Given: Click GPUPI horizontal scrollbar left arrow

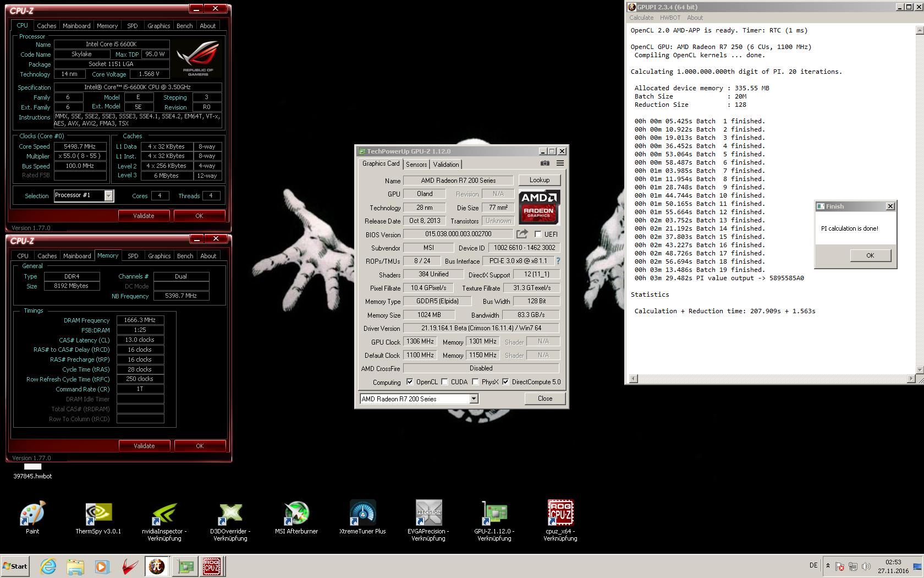Looking at the screenshot, I should [x=633, y=379].
